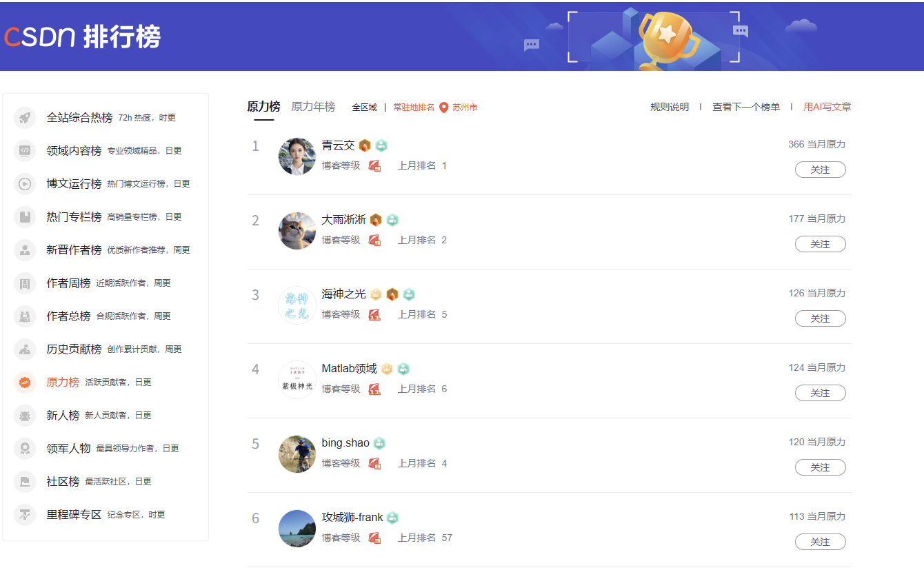
Task: Click 青云交's orange expert badge
Action: (x=365, y=145)
